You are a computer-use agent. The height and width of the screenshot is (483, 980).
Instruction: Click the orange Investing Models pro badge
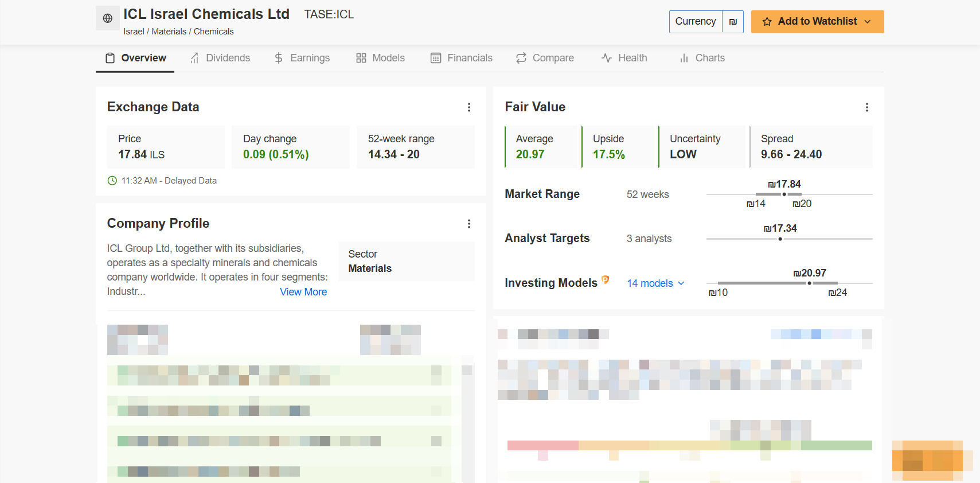(x=605, y=280)
